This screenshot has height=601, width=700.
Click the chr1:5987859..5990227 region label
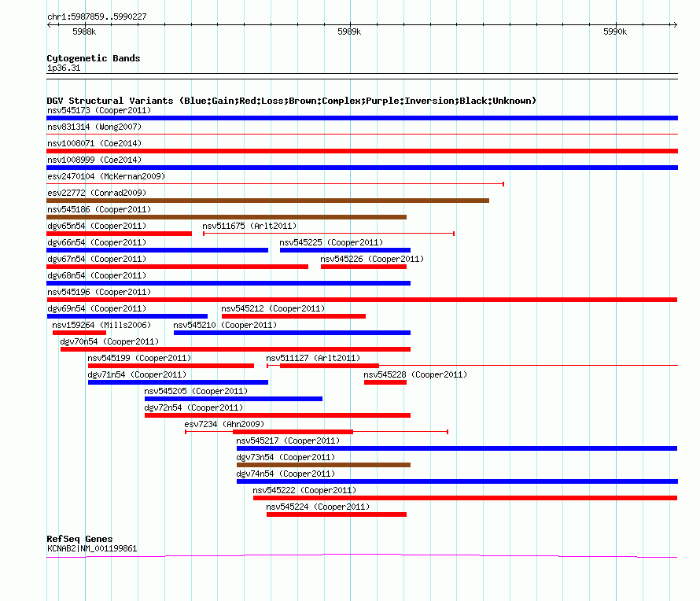[97, 17]
